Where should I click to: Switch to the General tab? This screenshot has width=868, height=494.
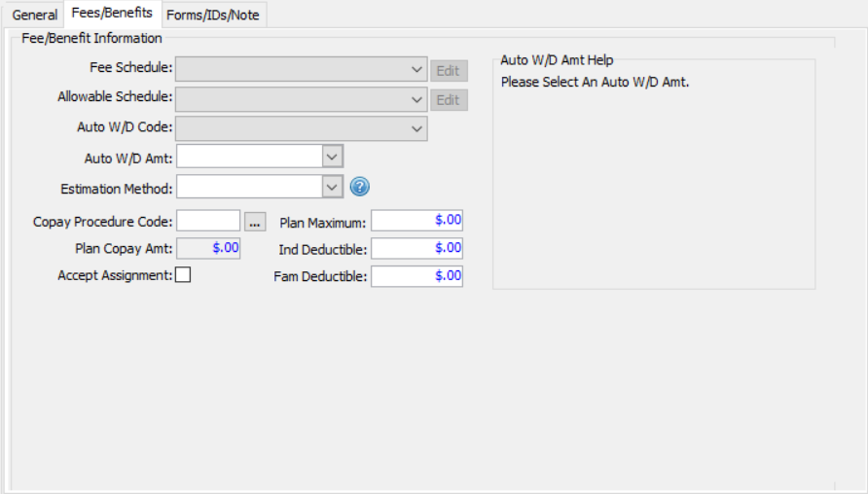[35, 15]
